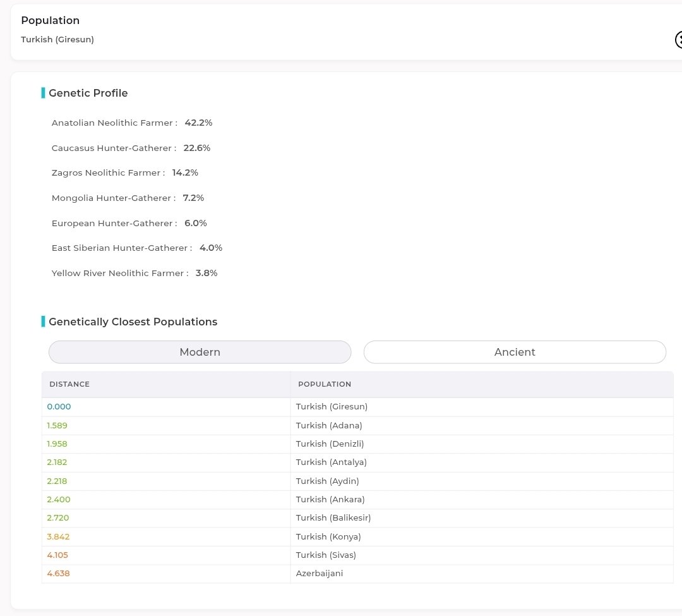
Task: Click the 22.6% percentage value
Action: (196, 148)
